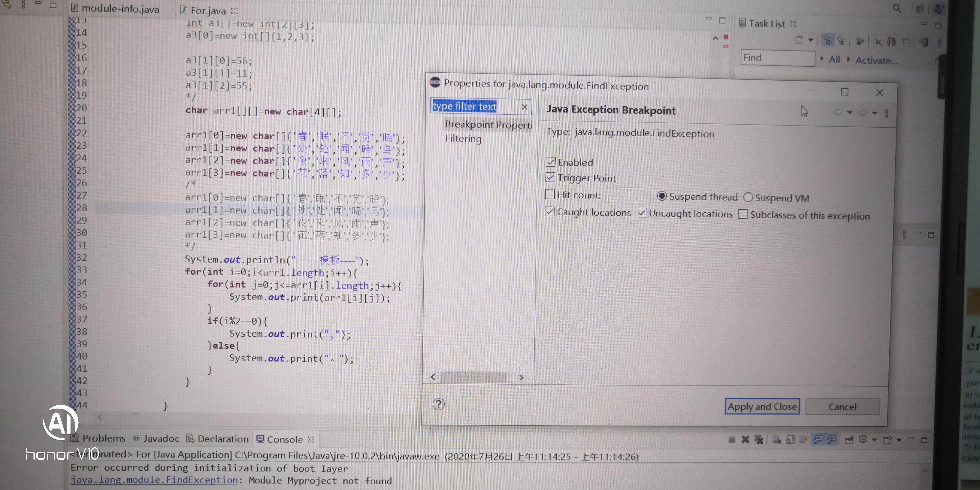Open the back history dropdown arrow in dialog
Screen dimensions: 980x490
pos(849,113)
